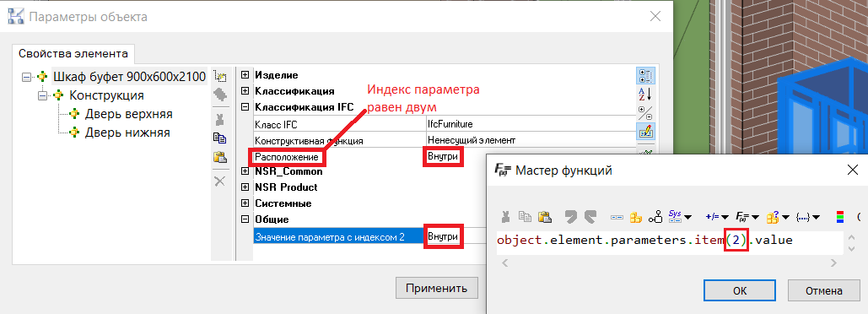Click the copy icon in Мастер функций toolbar
The height and width of the screenshot is (314, 868).
(524, 217)
